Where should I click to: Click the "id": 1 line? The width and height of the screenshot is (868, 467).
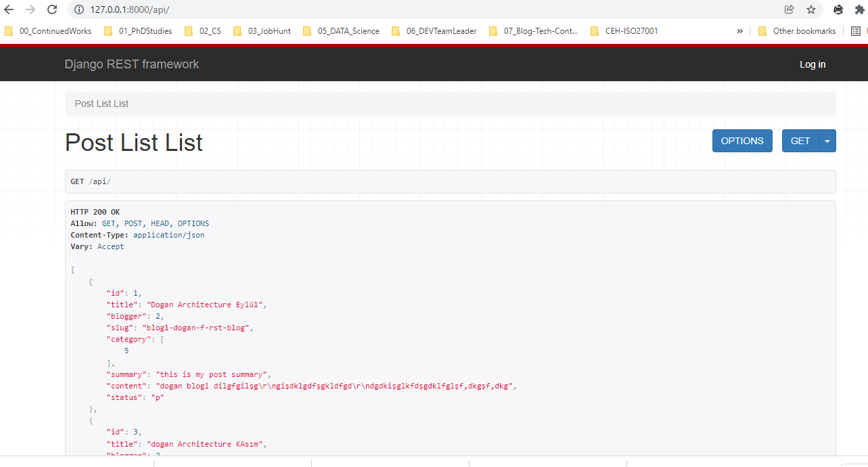[x=124, y=293]
